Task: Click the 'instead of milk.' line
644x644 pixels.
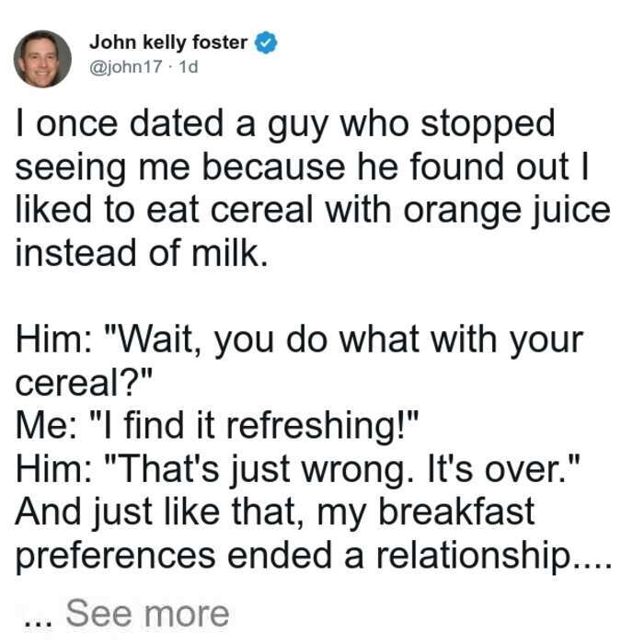Action: (142, 253)
